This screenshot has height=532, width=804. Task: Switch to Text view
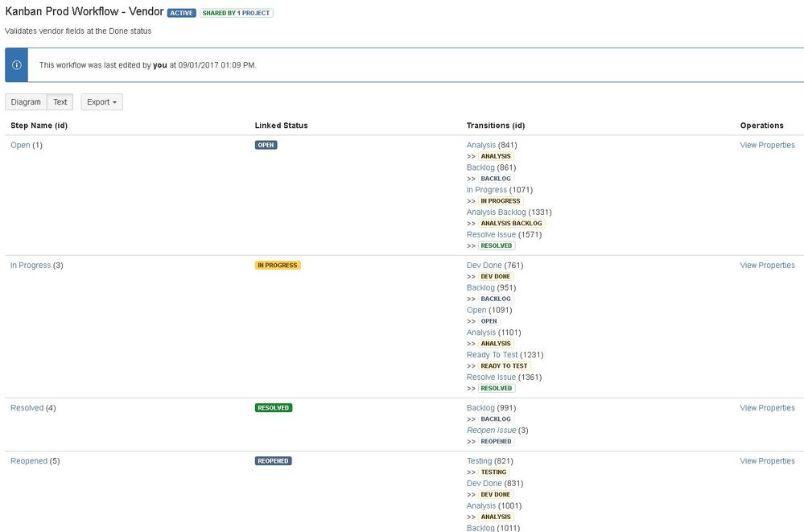point(60,102)
